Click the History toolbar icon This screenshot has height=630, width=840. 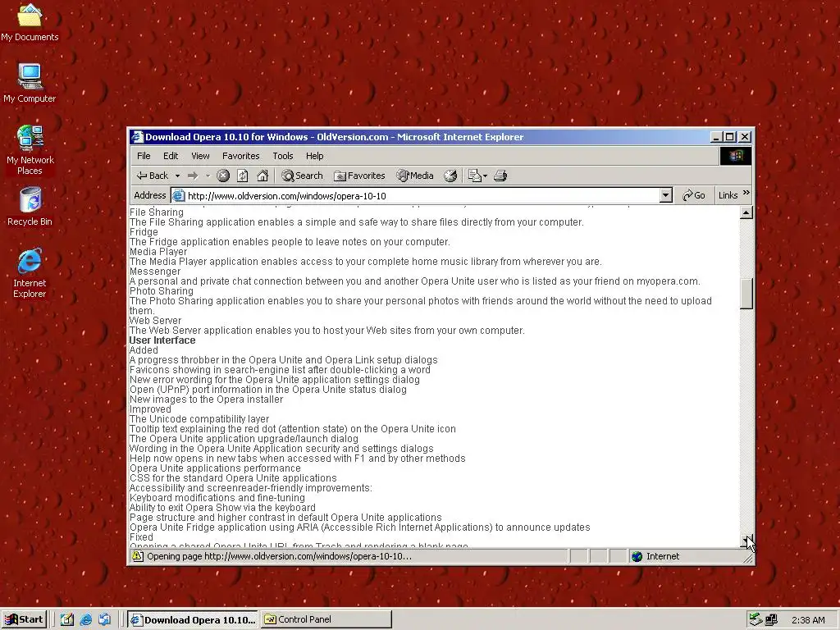click(x=450, y=176)
